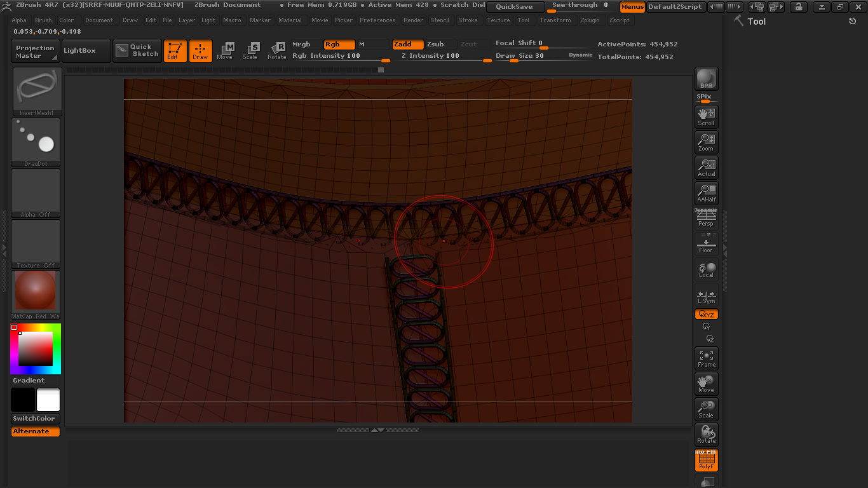The image size is (868, 488).
Task: Adjust the Focal Shift slider
Action: pyautogui.click(x=543, y=44)
